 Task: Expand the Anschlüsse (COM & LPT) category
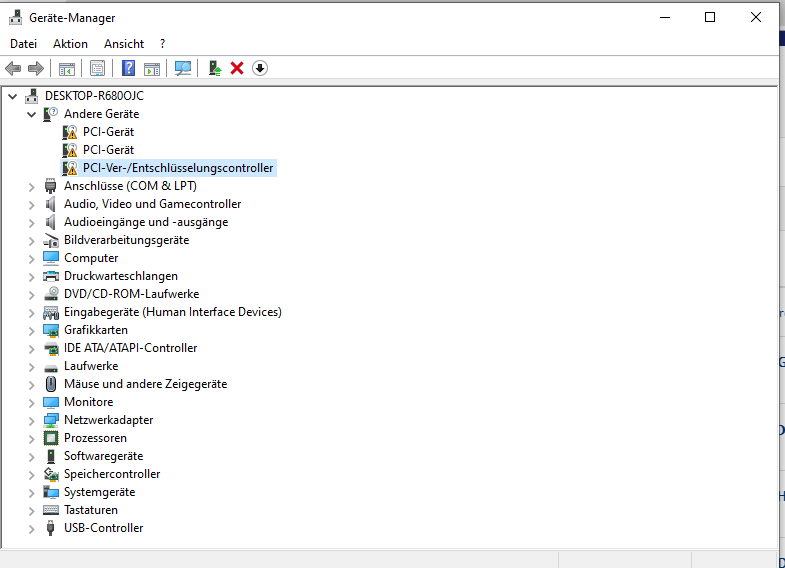coord(32,187)
